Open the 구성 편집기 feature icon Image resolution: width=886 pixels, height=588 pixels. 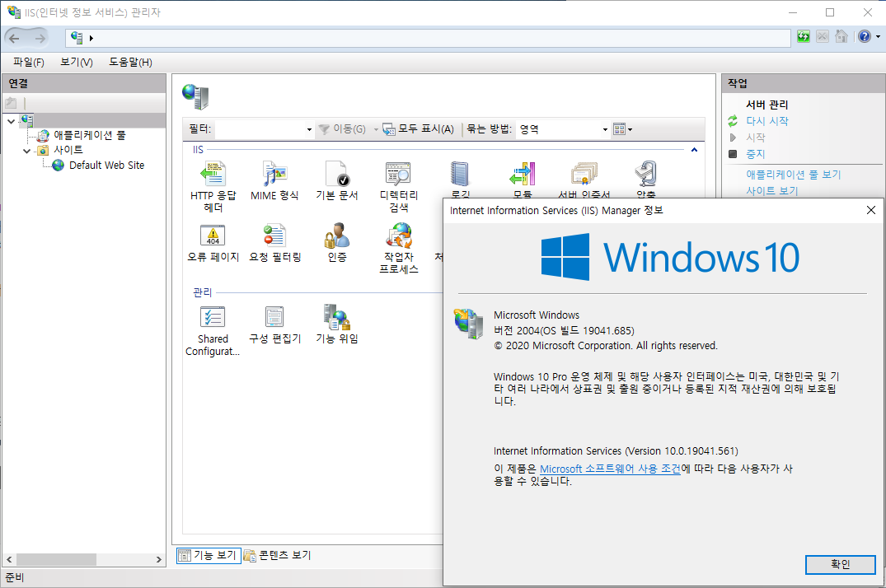click(x=274, y=317)
